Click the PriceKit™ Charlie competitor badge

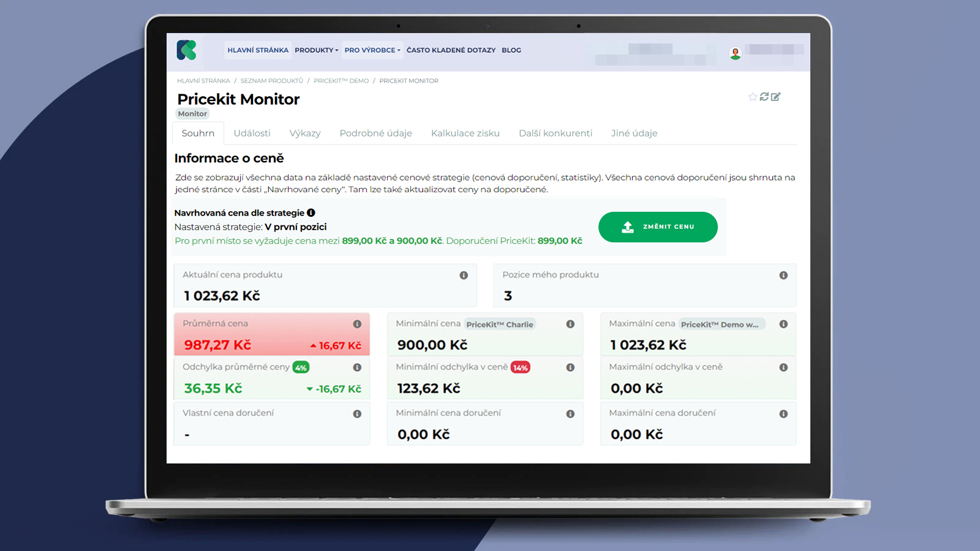(500, 324)
